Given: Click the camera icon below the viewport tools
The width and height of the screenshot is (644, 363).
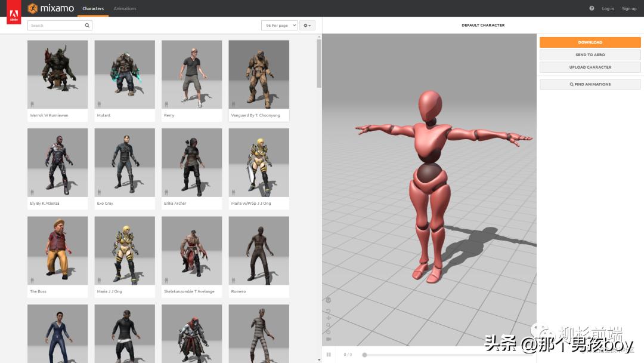Looking at the screenshot, I should click(329, 339).
